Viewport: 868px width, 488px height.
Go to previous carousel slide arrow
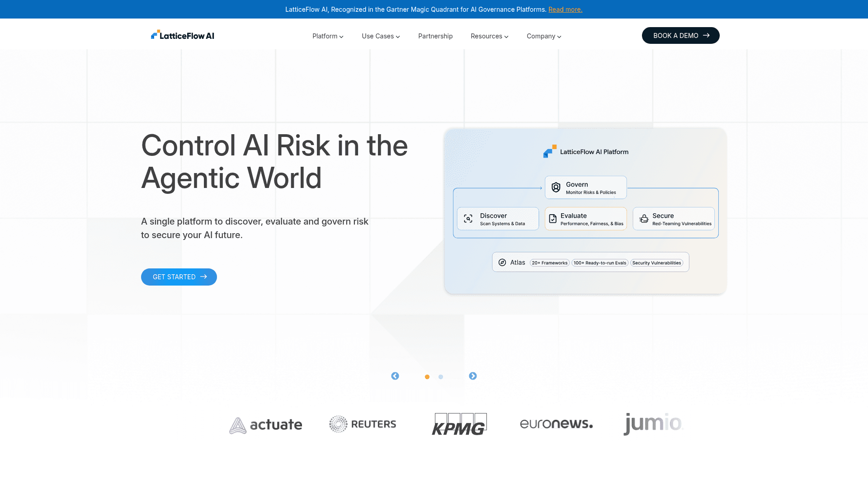[x=395, y=376]
